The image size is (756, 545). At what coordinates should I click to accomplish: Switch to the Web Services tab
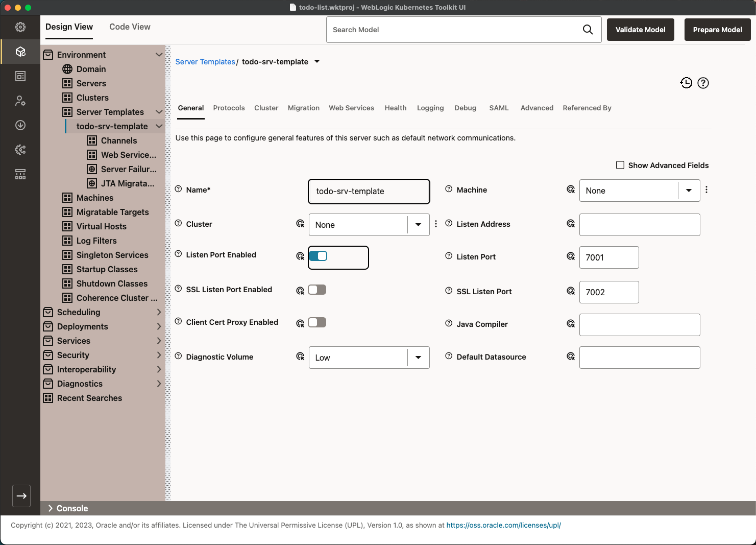[351, 108]
